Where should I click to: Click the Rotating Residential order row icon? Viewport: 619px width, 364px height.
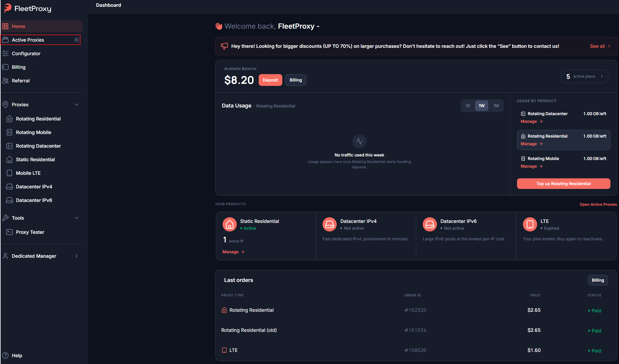coord(224,310)
